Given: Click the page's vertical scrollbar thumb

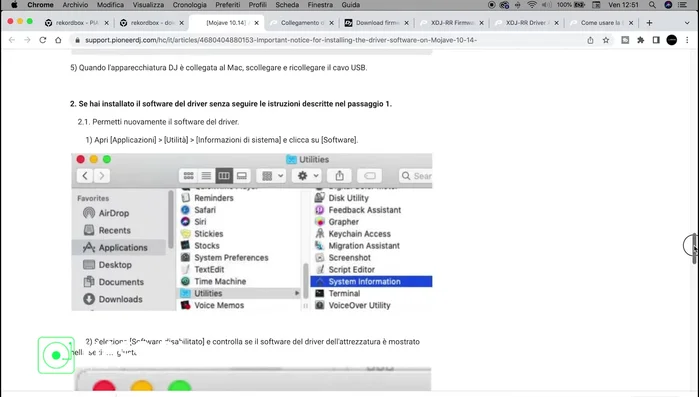Looking at the screenshot, I should (x=694, y=249).
